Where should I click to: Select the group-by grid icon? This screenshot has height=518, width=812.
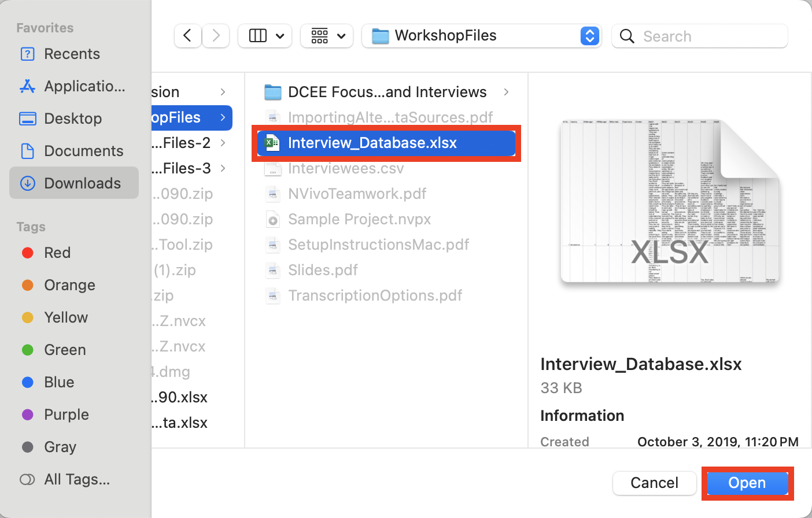320,36
